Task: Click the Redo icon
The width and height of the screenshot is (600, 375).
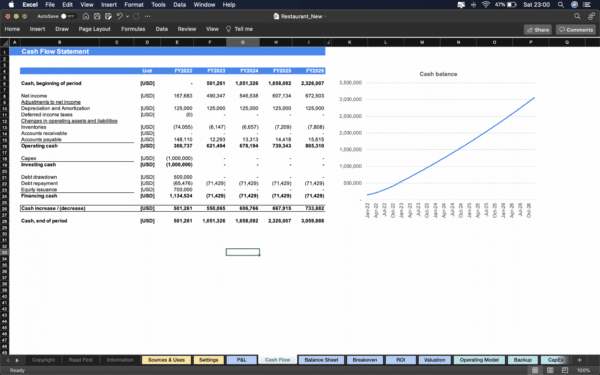Action: tap(136, 16)
